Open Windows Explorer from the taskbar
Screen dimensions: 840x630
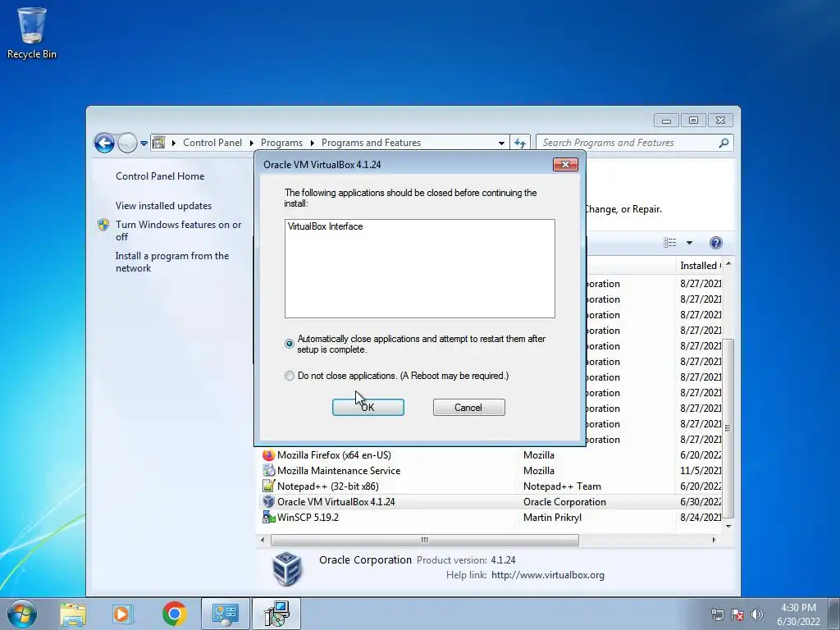[x=73, y=614]
